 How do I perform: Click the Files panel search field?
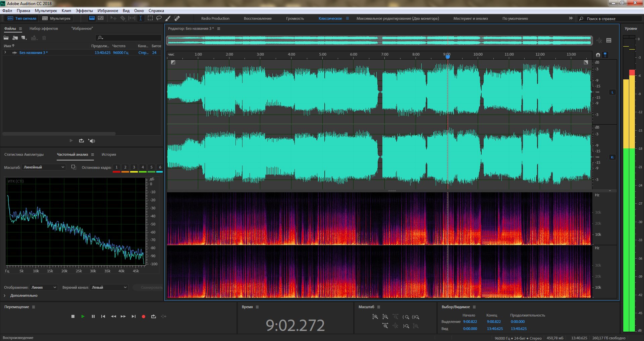coord(128,38)
